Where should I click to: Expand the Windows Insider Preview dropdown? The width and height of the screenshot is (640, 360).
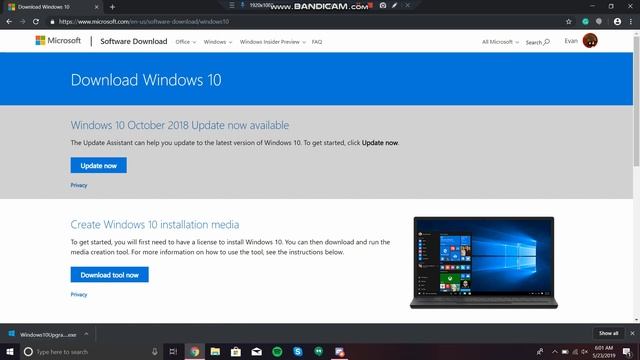coord(273,42)
